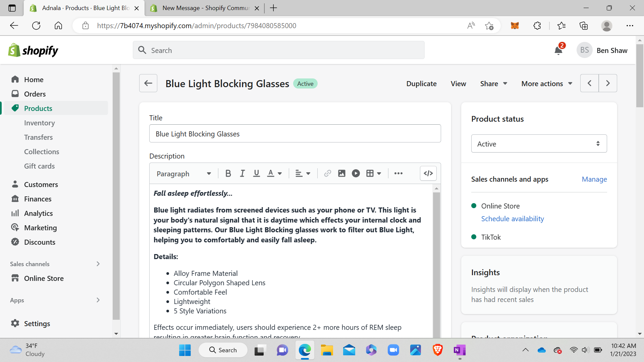Open the Product status Active selector
This screenshot has height=362, width=644.
click(539, 144)
